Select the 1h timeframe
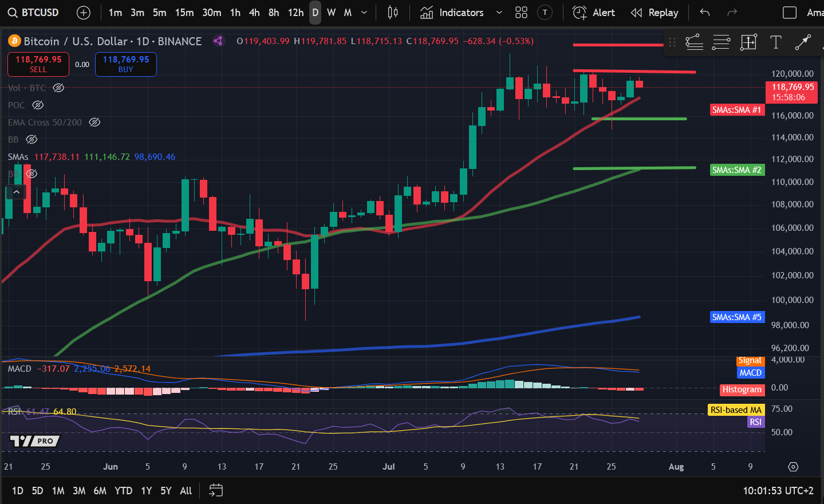The width and height of the screenshot is (824, 504). pyautogui.click(x=235, y=13)
